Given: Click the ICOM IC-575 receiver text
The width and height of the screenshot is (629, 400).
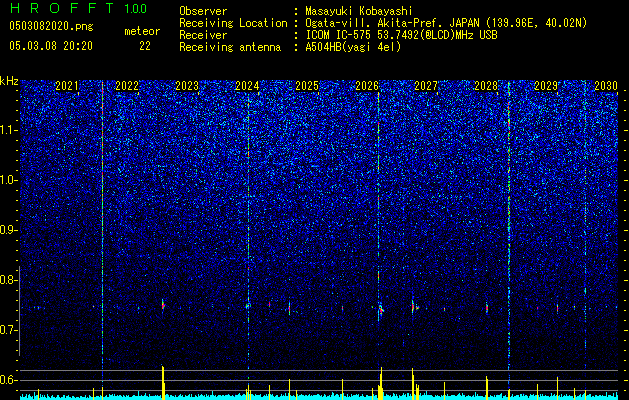Looking at the screenshot, I should (x=401, y=35).
